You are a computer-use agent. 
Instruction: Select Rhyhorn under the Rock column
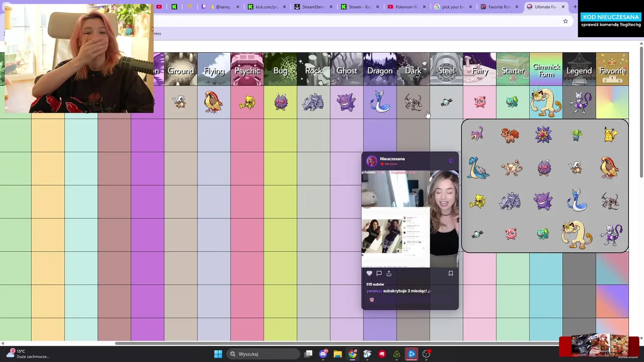coord(313,102)
